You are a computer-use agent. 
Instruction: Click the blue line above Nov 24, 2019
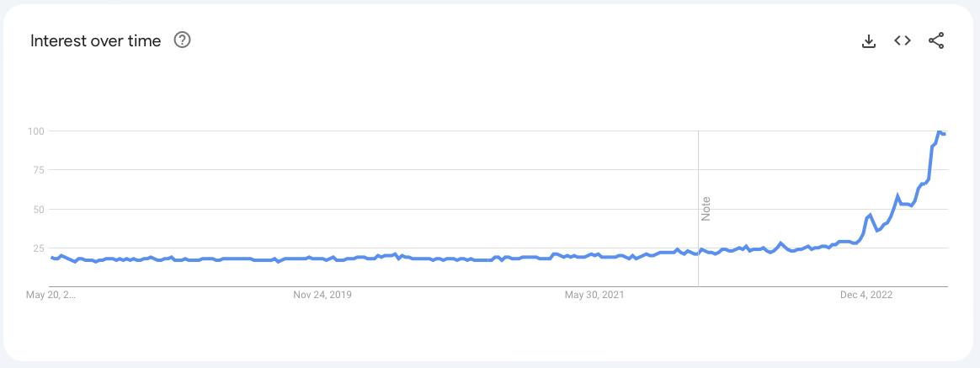[x=322, y=259]
